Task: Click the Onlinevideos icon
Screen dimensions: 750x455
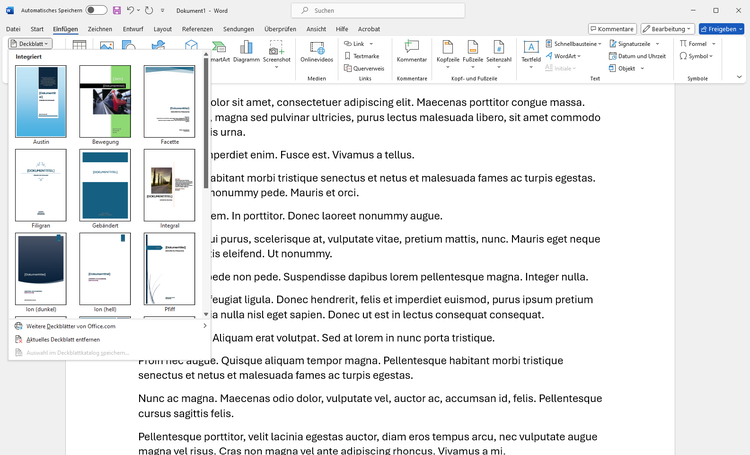Action: click(317, 47)
